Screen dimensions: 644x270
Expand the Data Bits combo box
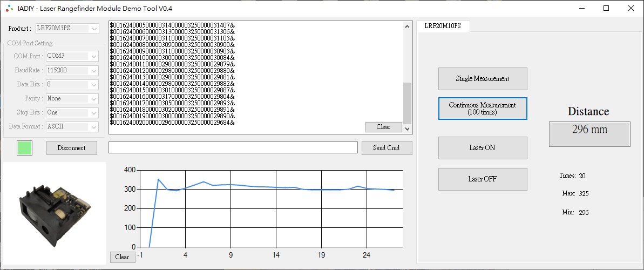[72, 84]
